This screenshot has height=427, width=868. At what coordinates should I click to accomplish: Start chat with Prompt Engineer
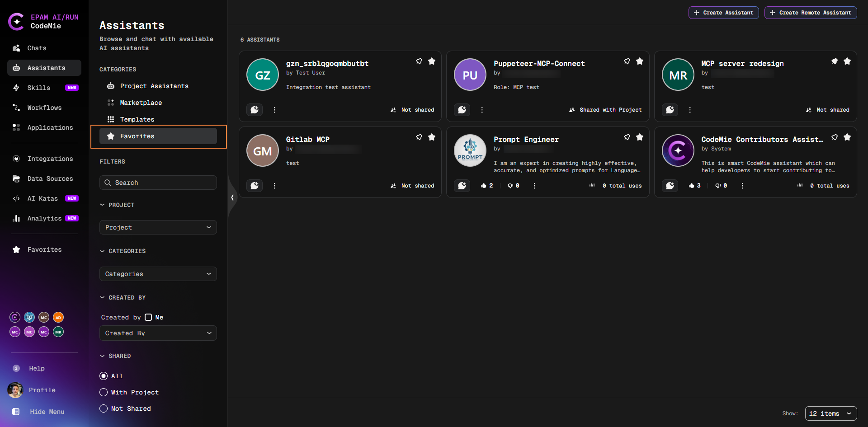[462, 186]
